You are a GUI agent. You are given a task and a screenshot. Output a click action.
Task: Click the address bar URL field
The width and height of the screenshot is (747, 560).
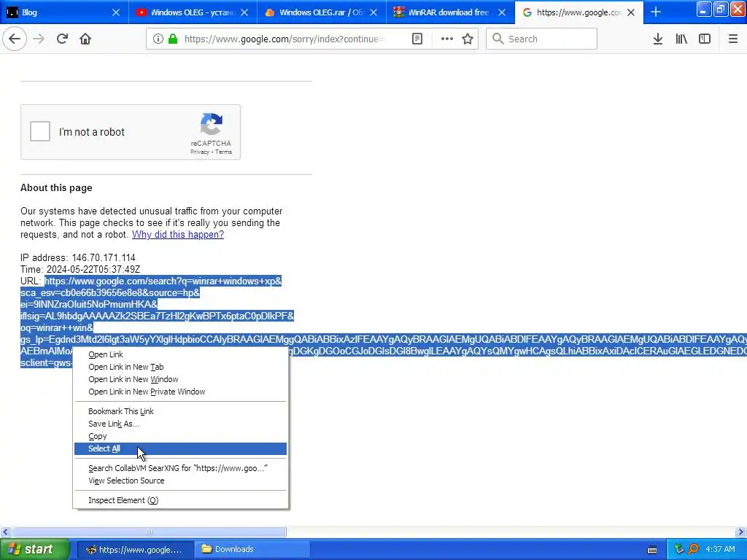click(284, 39)
